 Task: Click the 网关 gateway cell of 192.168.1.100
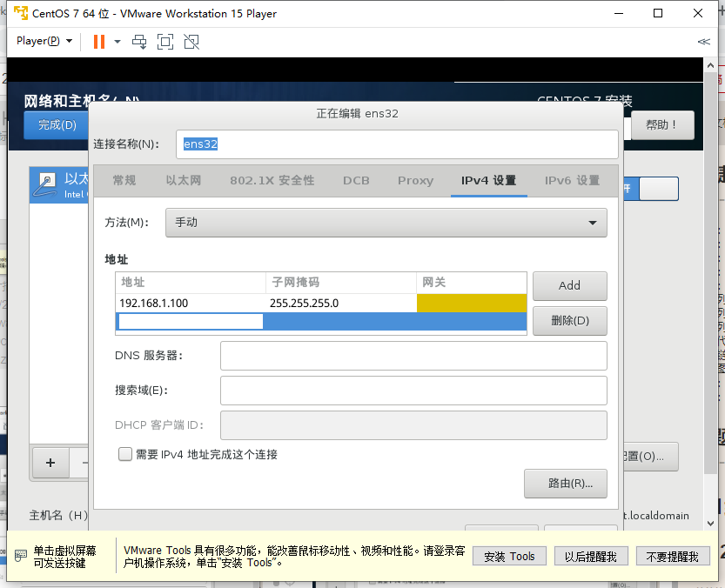pos(472,304)
